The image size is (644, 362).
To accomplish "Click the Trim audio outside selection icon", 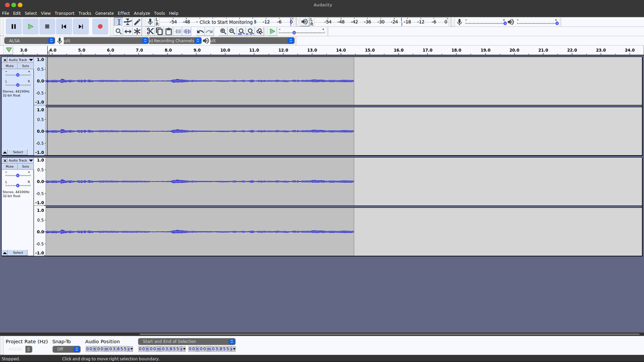I will coord(178,32).
